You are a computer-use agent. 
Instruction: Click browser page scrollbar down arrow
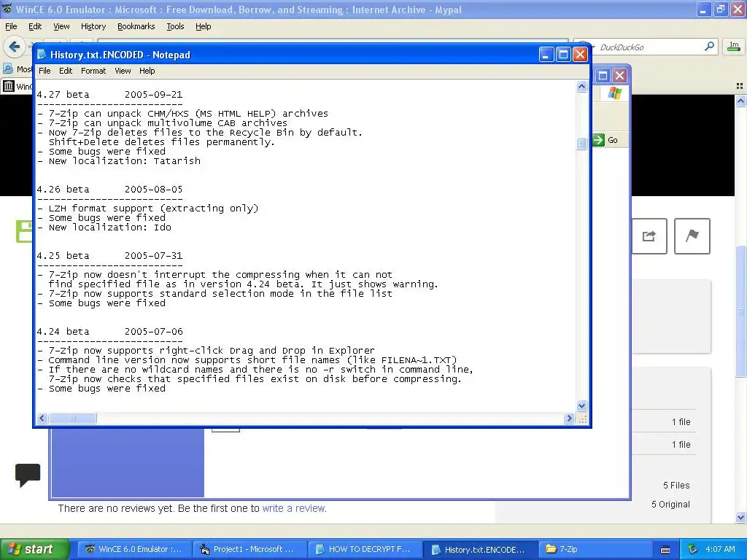[740, 517]
